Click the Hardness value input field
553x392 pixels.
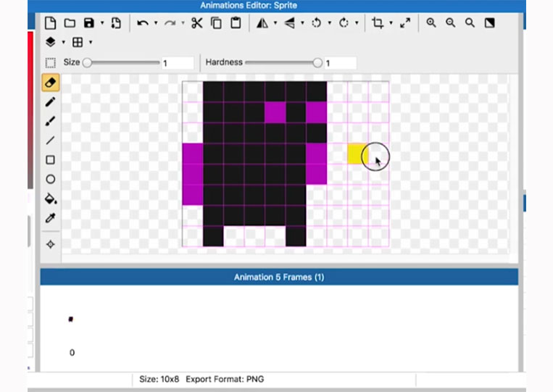[x=341, y=64]
